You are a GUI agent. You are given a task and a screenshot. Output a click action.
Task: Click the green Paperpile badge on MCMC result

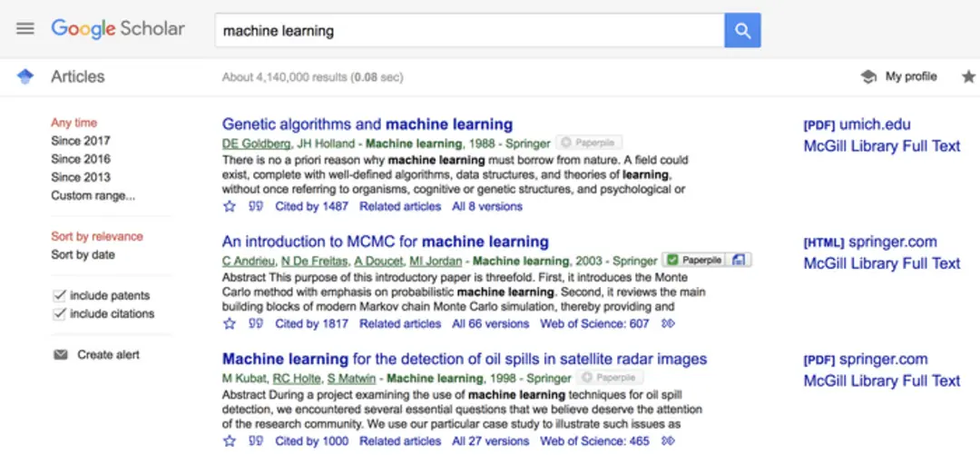tap(694, 260)
